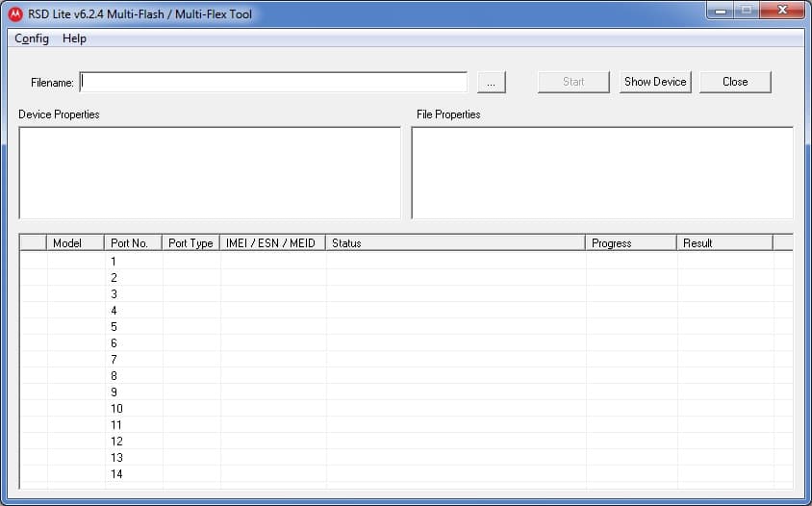Select port number 8 row

coord(406,375)
